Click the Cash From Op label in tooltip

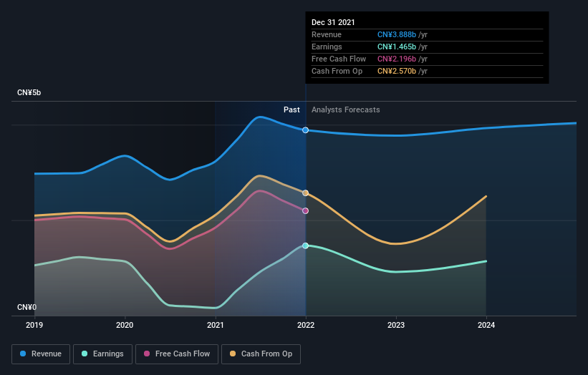(337, 71)
